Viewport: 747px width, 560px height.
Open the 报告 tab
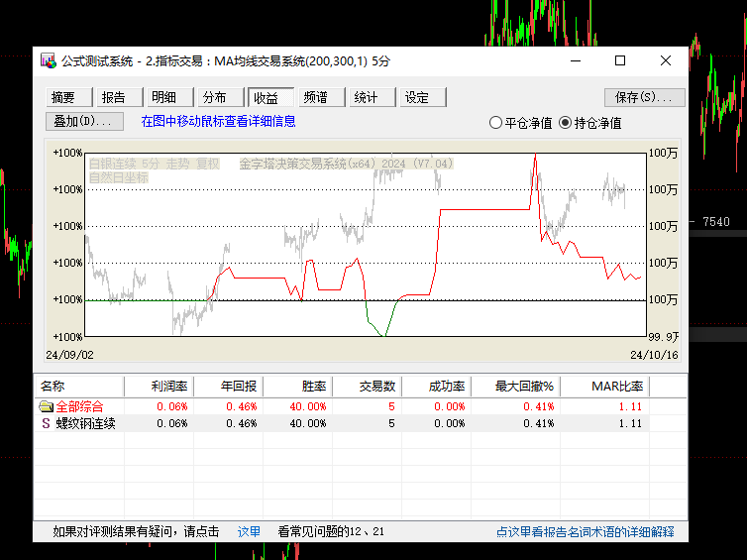[x=120, y=97]
